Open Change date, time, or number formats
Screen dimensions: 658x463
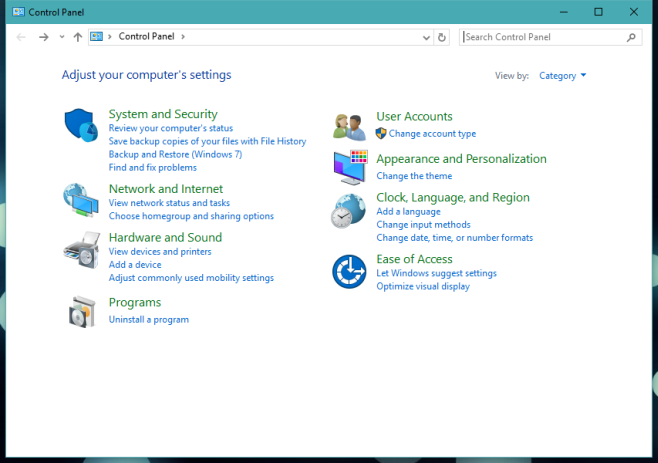[454, 238]
